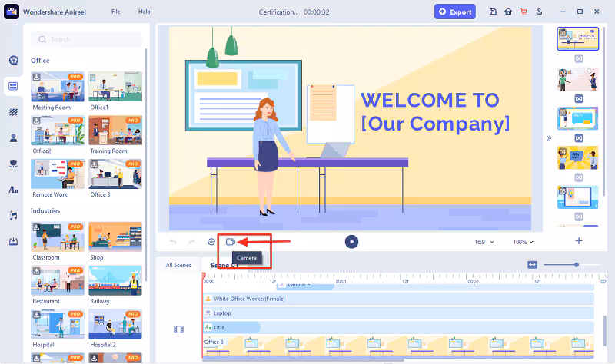Select the Office 3 scene thumbnail
This screenshot has height=364, width=615.
115,174
